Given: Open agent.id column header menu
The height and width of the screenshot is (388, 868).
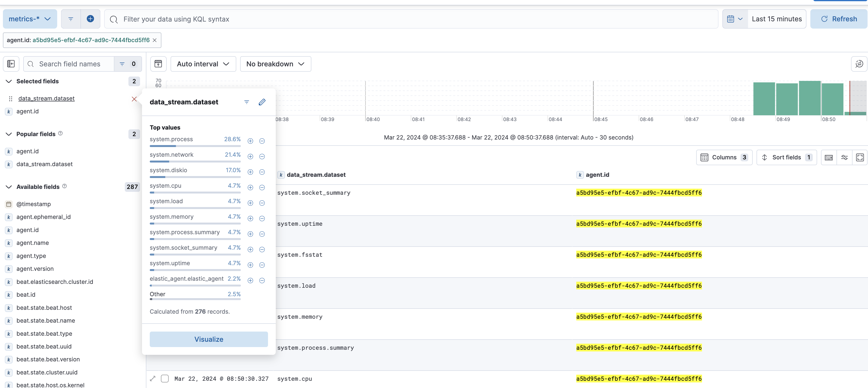Looking at the screenshot, I should tap(597, 175).
